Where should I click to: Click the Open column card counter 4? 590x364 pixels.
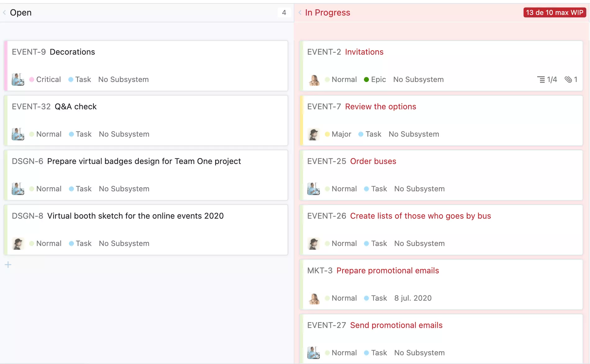pyautogui.click(x=284, y=13)
